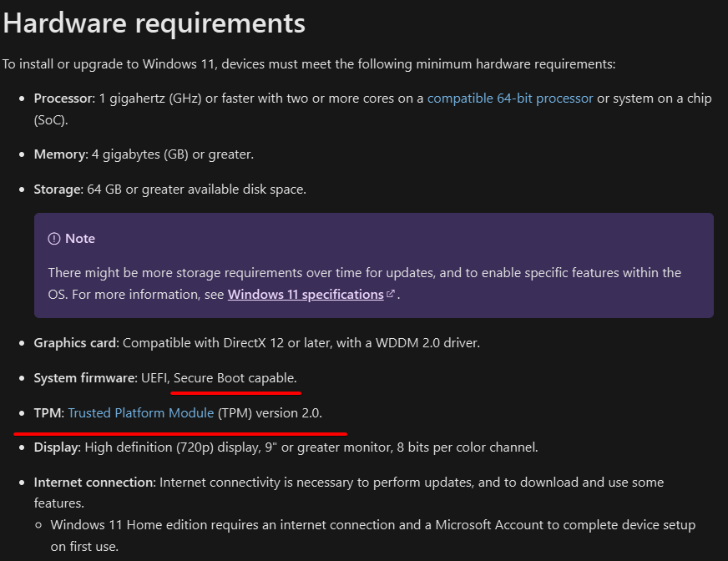Click the bold Graphics card label
This screenshot has height=561, width=728.
click(76, 343)
